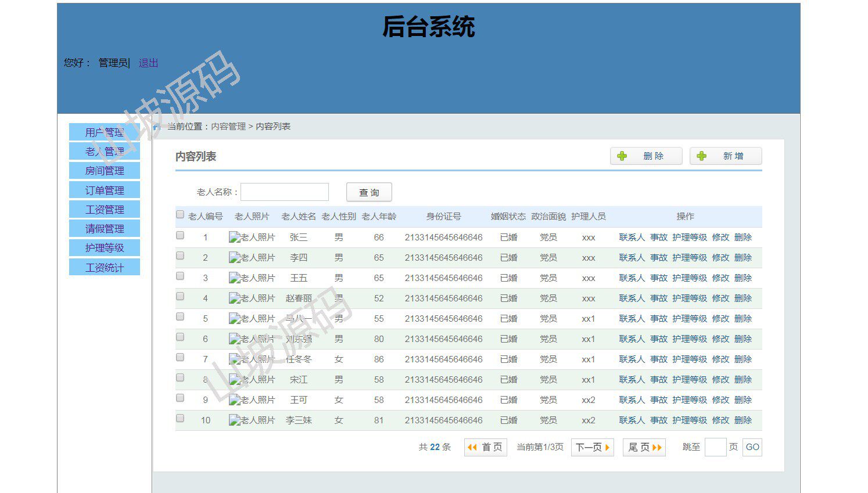Check the checkbox for row 7 任冬冬
Screen dimensions: 868x493
180,358
